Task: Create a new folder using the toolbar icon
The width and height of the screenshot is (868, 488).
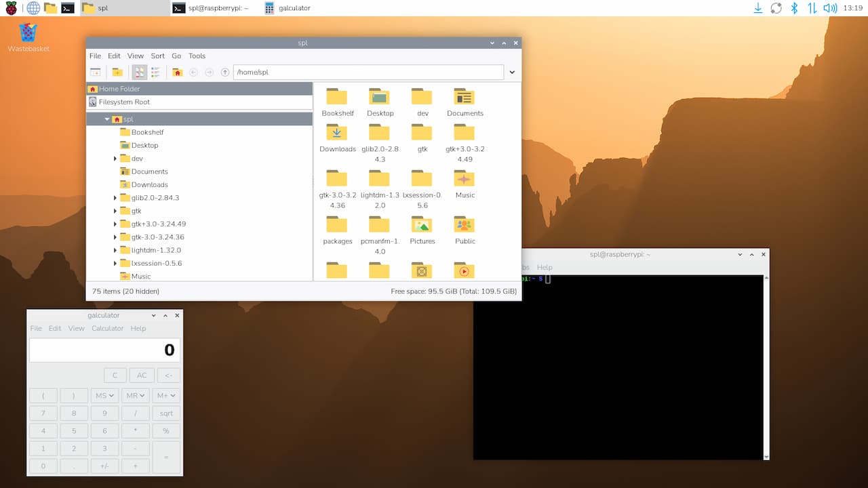Action: [117, 73]
